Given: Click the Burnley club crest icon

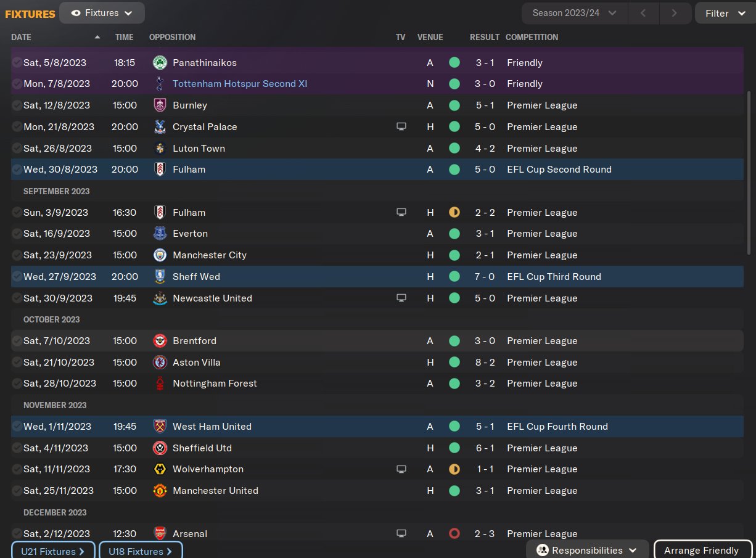Looking at the screenshot, I should coord(160,105).
